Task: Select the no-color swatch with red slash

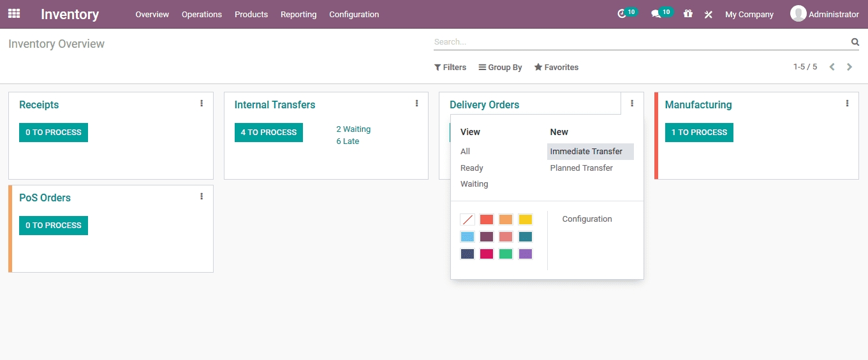Action: coord(467,220)
